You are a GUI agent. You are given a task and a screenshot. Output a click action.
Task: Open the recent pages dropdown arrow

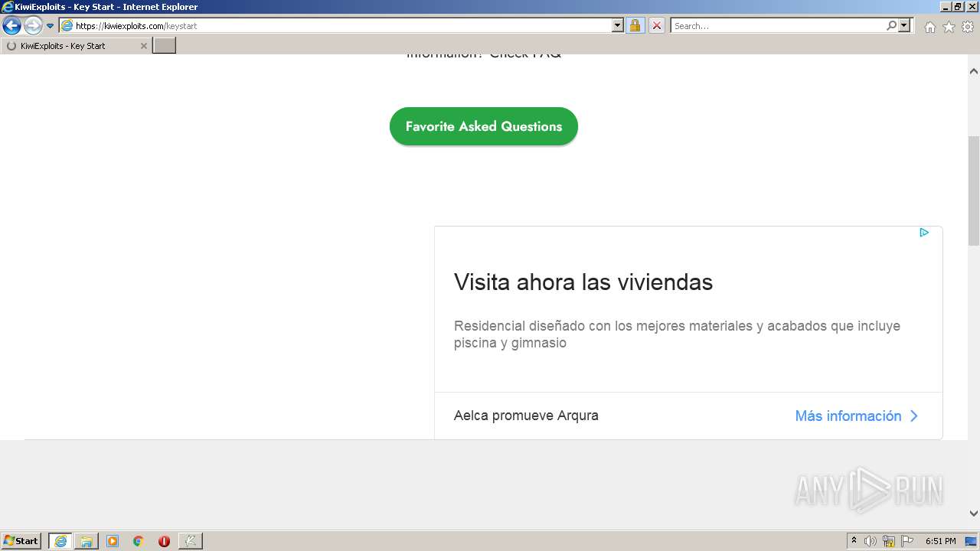point(51,26)
